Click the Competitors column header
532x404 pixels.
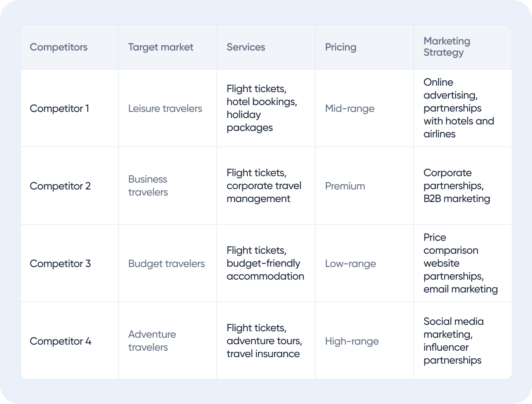[59, 47]
